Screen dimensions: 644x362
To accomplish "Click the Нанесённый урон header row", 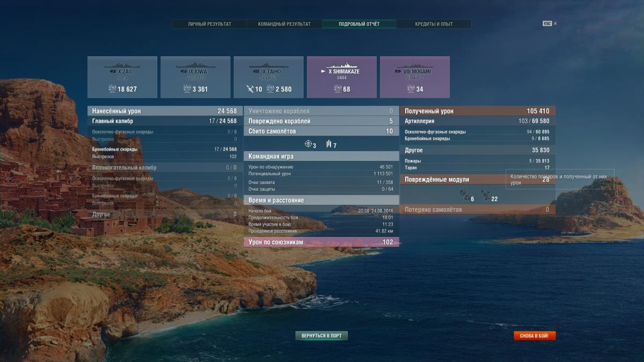I will coord(165,111).
